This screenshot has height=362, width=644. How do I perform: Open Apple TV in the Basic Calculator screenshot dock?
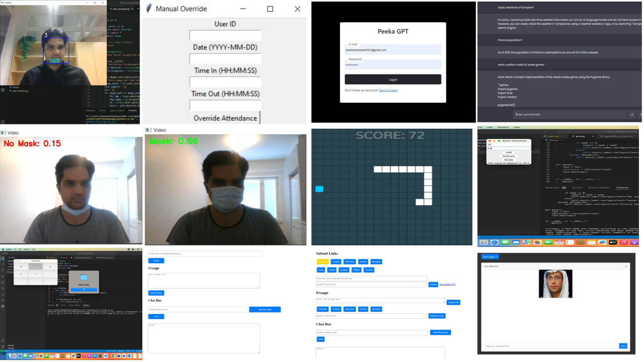click(x=613, y=243)
